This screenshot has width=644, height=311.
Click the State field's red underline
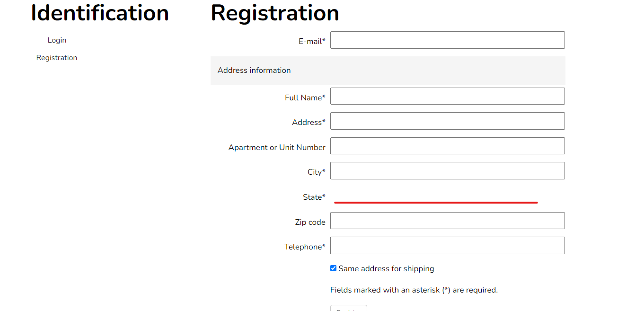(x=436, y=202)
